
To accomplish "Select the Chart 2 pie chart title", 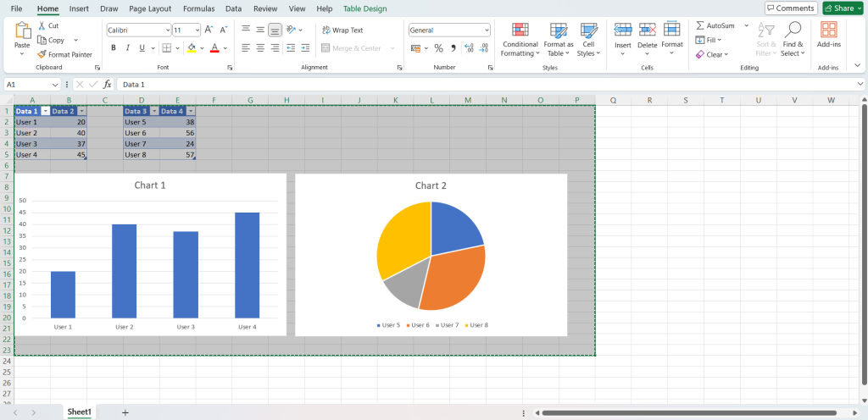I will pos(431,185).
